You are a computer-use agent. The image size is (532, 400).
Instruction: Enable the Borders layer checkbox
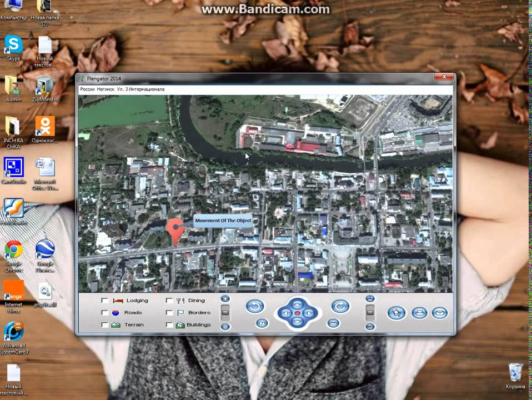click(169, 312)
